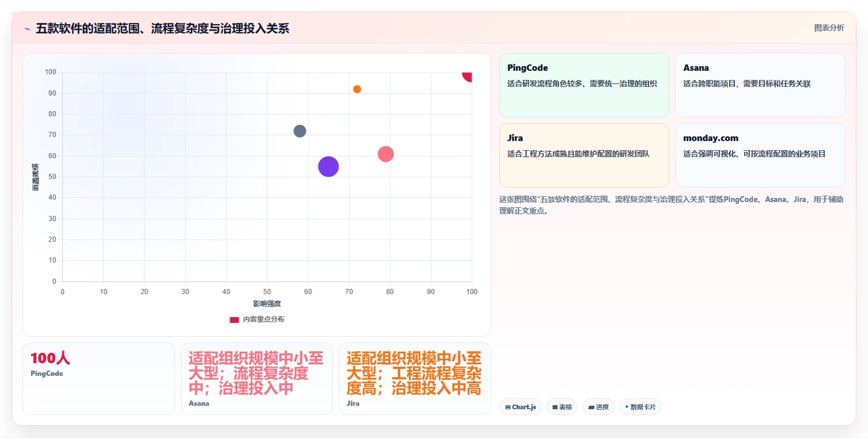Click the 100人 PingCode stat card
868x438 pixels.
[x=98, y=379]
